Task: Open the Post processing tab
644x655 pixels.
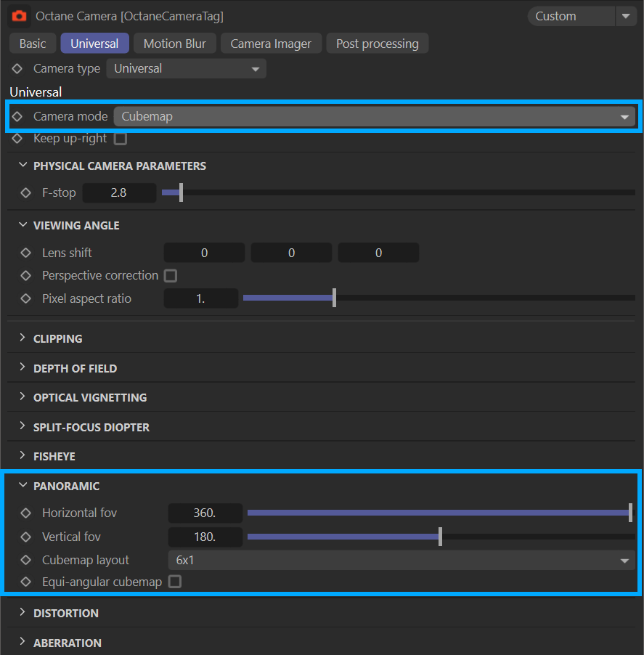Action: [x=377, y=44]
